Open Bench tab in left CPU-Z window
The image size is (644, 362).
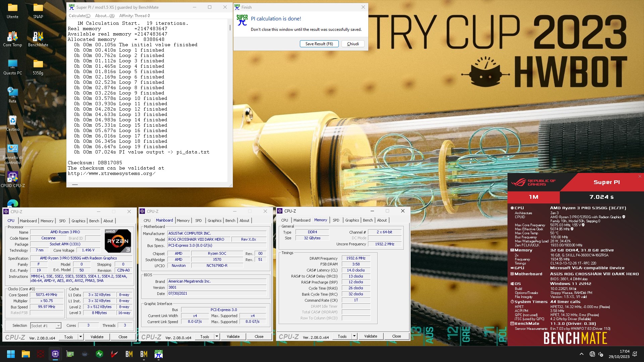tap(94, 221)
